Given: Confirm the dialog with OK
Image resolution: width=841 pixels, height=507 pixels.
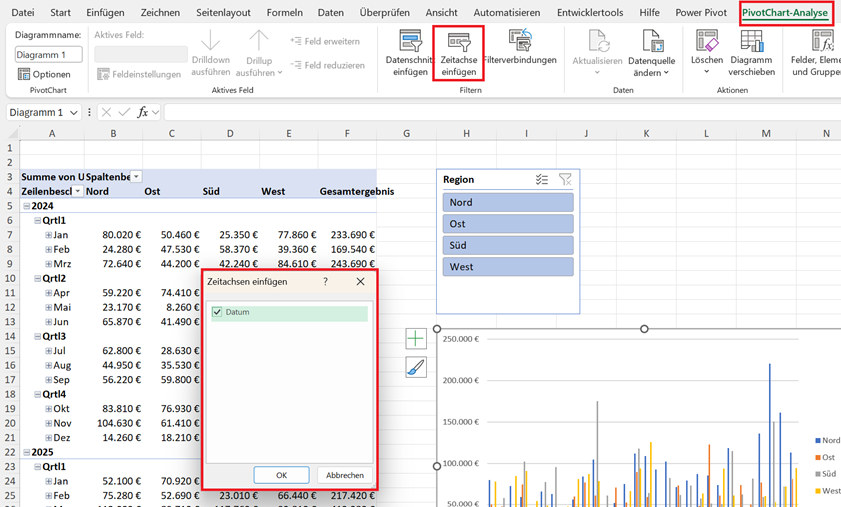Looking at the screenshot, I should coord(282,475).
